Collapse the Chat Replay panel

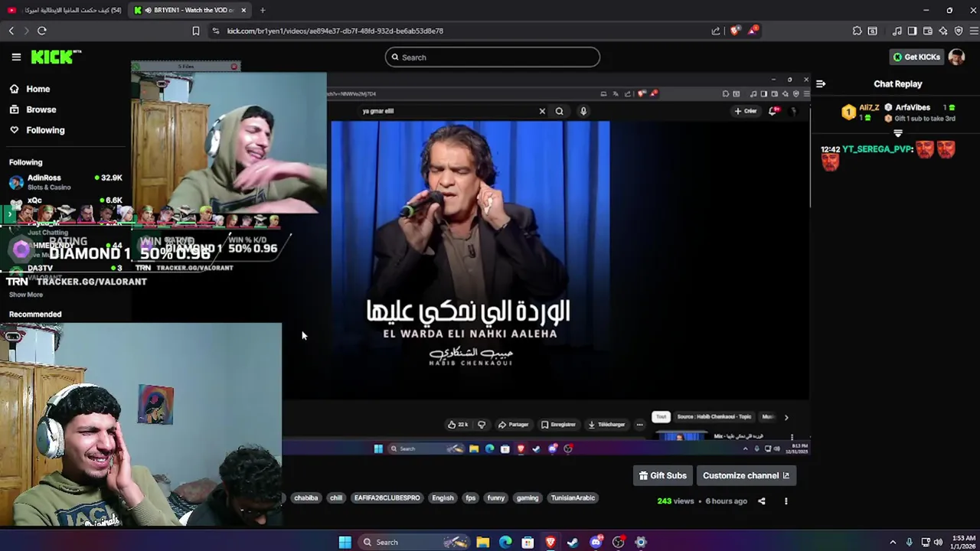pyautogui.click(x=821, y=84)
